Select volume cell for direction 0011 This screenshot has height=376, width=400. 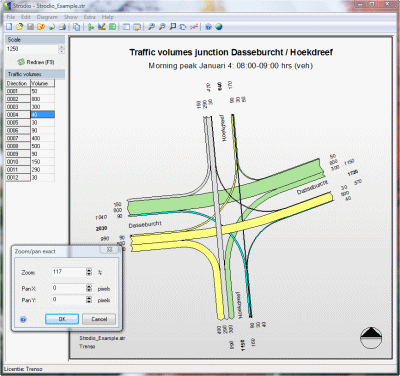[x=42, y=169]
